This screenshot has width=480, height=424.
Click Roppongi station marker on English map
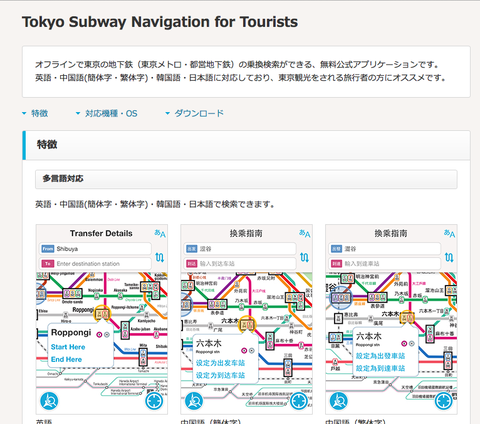(x=102, y=314)
